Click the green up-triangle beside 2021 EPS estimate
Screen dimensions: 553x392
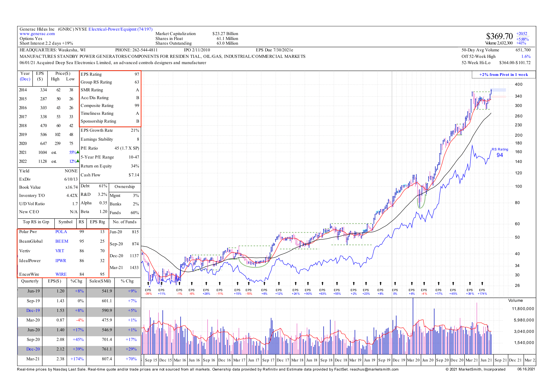pos(78,152)
